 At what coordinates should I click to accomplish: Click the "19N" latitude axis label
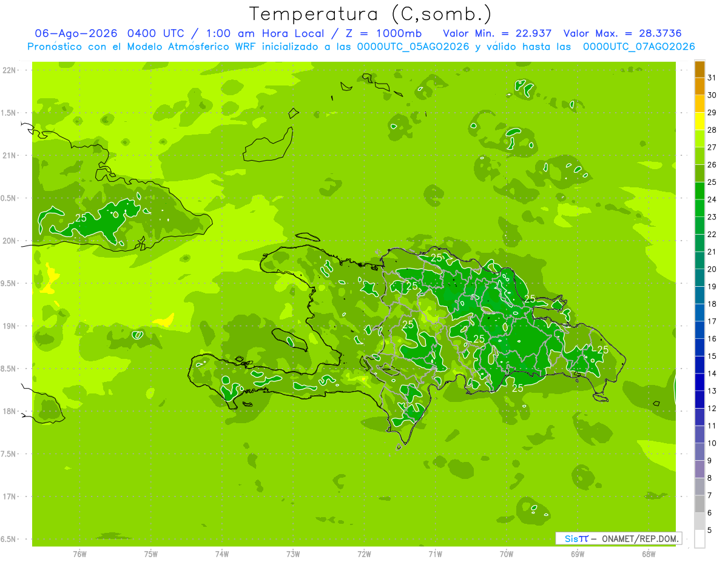[x=10, y=326]
